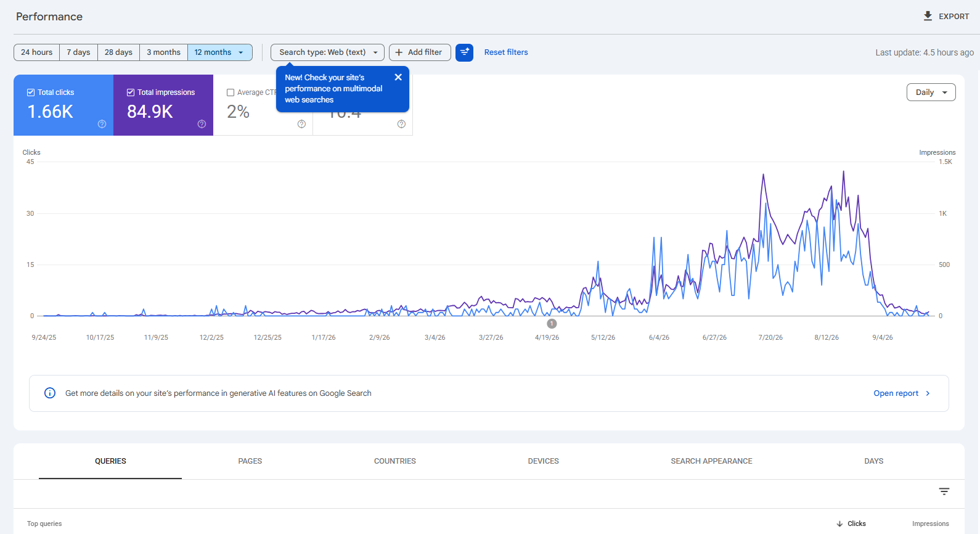Click the 1.66K total clicks value
Viewport: 980px width, 534px height.
[51, 112]
